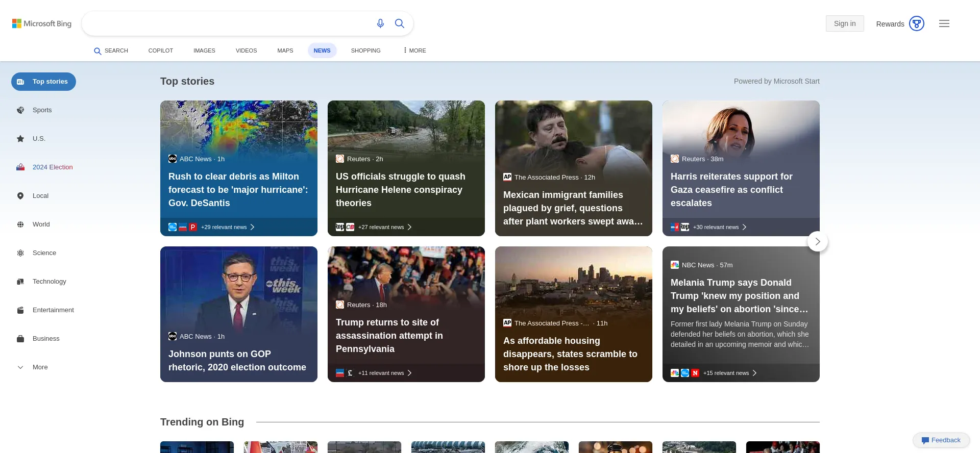Click the Business briefcase icon
Viewport: 980px width, 453px height.
[x=20, y=339]
